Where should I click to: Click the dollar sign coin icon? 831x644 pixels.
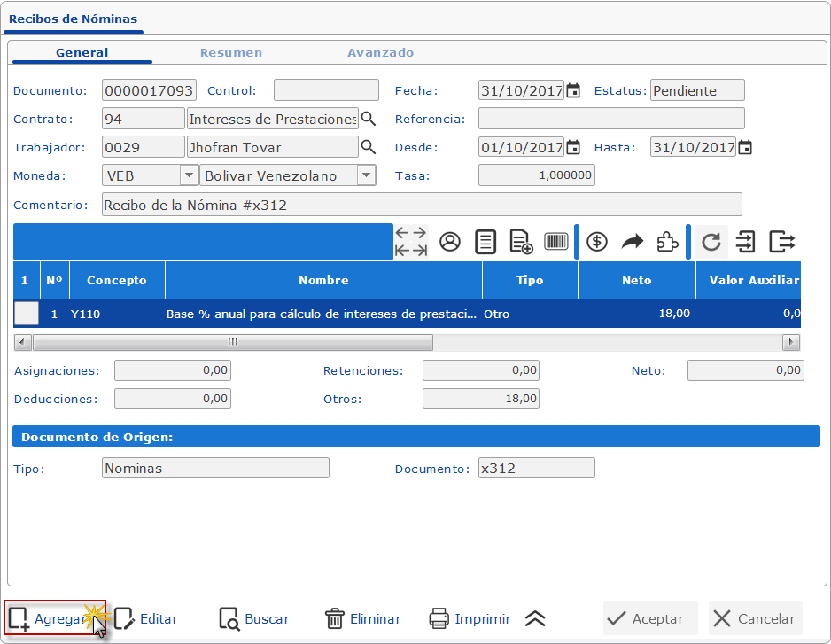tap(597, 242)
